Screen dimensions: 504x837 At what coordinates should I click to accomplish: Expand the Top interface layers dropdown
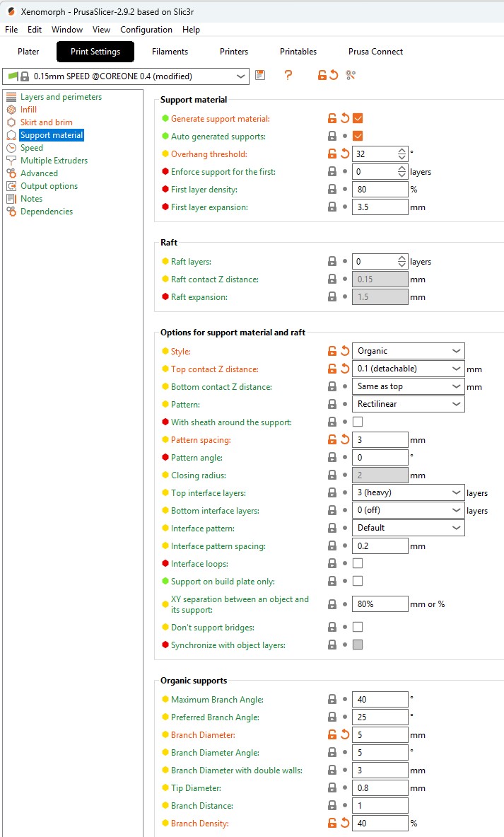point(408,492)
